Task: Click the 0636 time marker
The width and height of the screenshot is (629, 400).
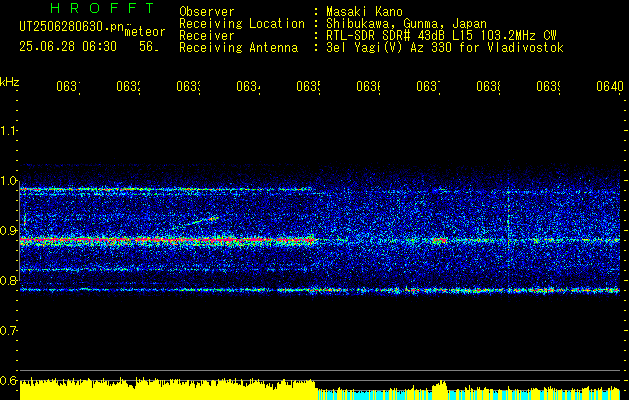Action: click(368, 87)
